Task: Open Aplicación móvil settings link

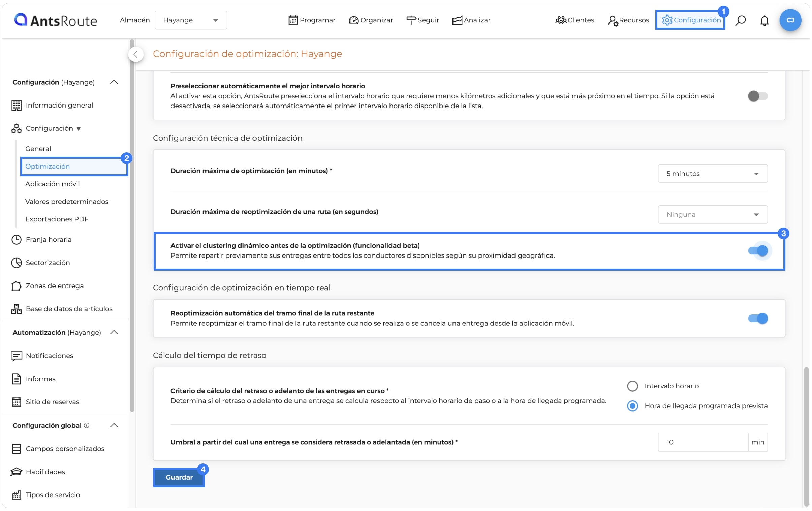Action: [52, 184]
